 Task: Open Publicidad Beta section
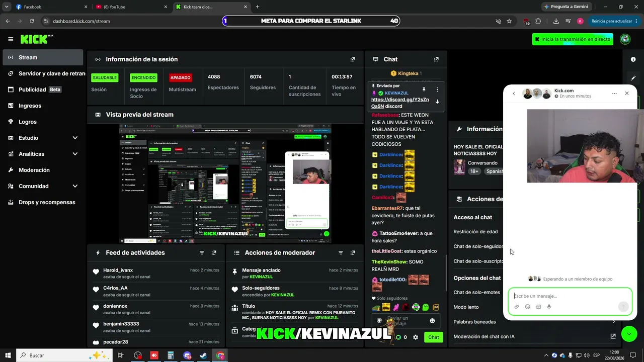43,89
